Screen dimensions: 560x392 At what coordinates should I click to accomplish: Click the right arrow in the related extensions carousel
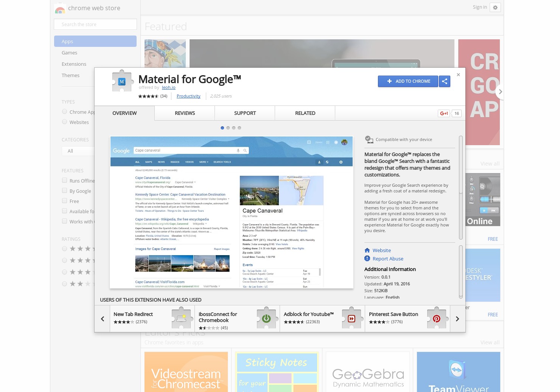pos(457,318)
